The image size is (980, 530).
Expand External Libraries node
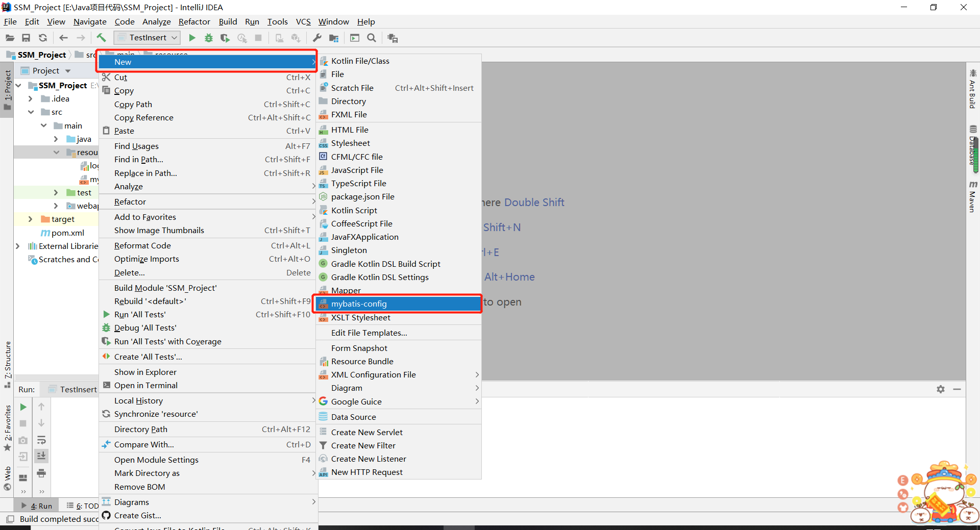(x=18, y=246)
